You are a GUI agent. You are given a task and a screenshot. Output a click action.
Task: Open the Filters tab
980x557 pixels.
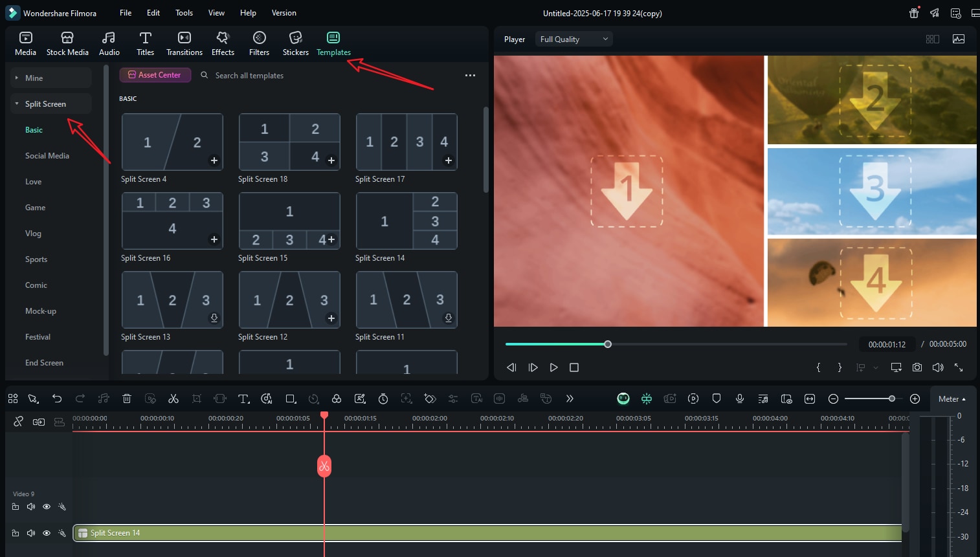259,43
